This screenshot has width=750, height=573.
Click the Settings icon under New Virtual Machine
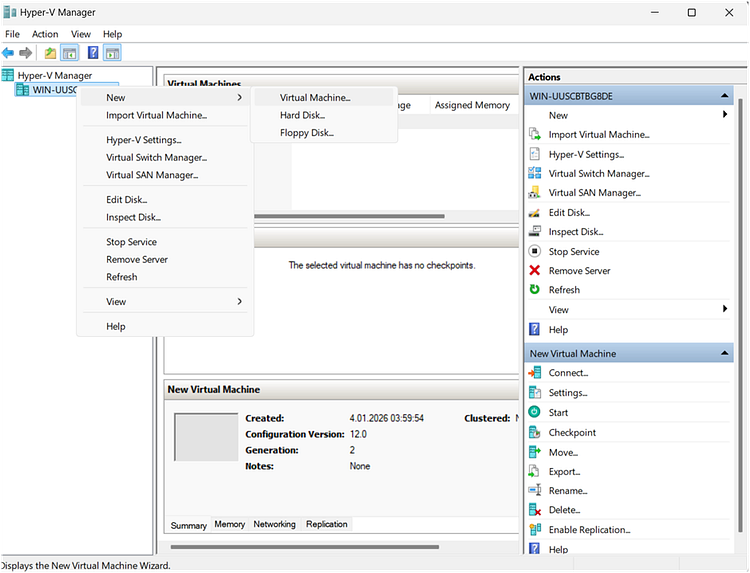[x=534, y=392]
